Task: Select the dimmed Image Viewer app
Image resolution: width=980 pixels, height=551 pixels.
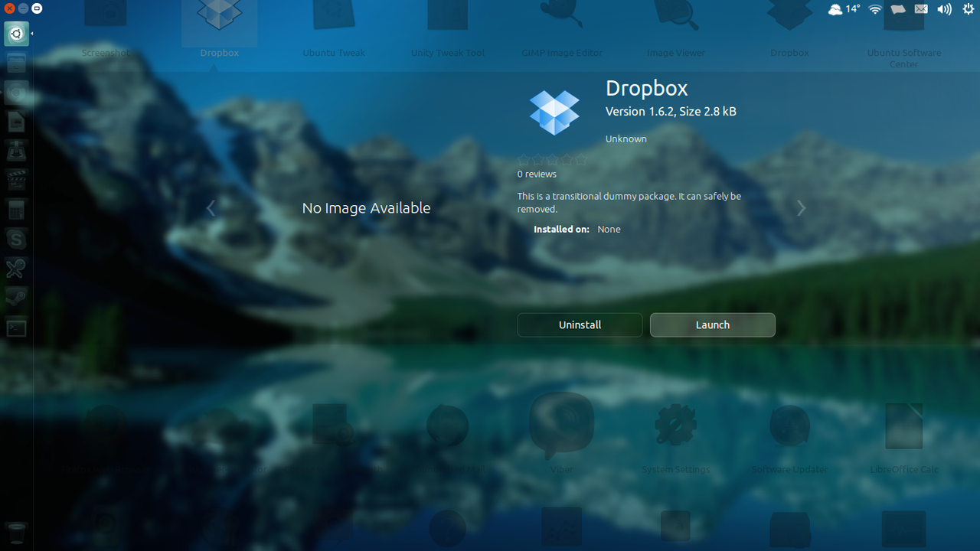Action: pyautogui.click(x=676, y=29)
